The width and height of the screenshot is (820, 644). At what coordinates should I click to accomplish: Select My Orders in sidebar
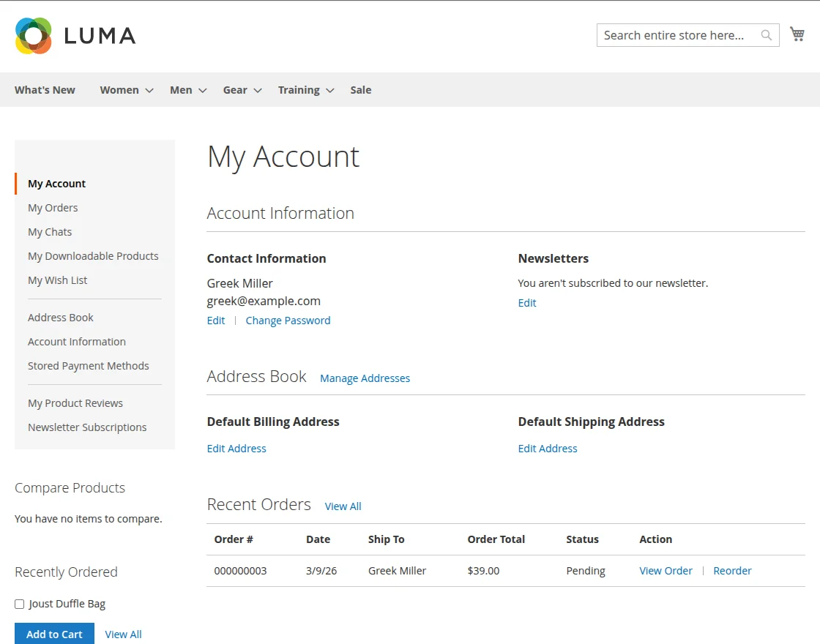click(53, 208)
